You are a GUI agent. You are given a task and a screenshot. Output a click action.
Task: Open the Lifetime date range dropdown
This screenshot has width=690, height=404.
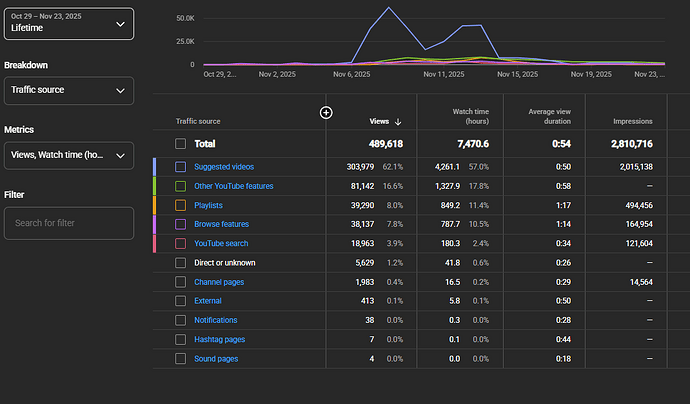tap(68, 23)
